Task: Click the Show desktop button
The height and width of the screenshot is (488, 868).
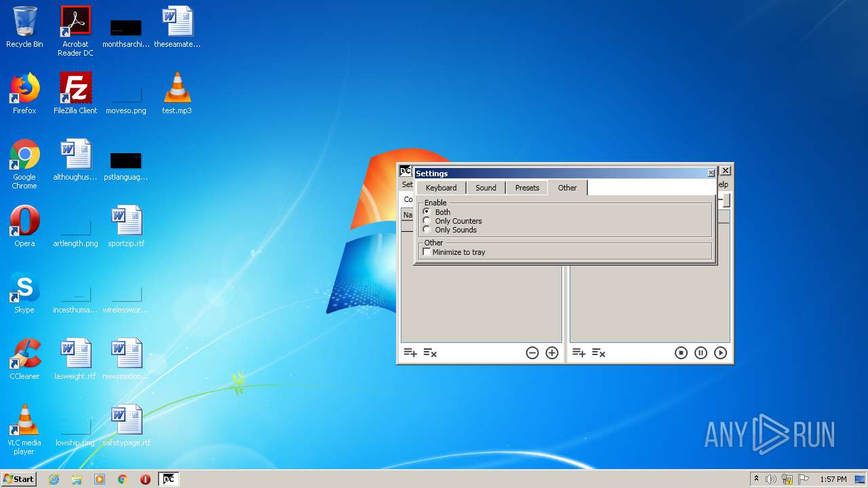Action: (x=861, y=479)
